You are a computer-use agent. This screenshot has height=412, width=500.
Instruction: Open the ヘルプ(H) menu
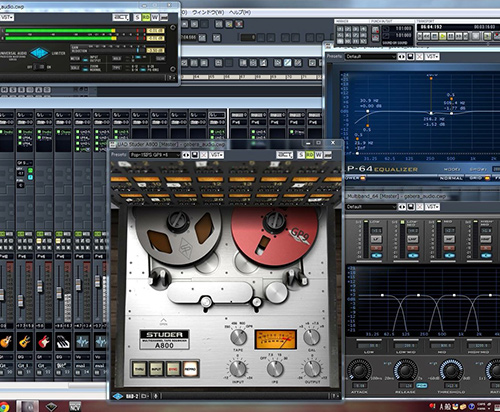pos(240,12)
